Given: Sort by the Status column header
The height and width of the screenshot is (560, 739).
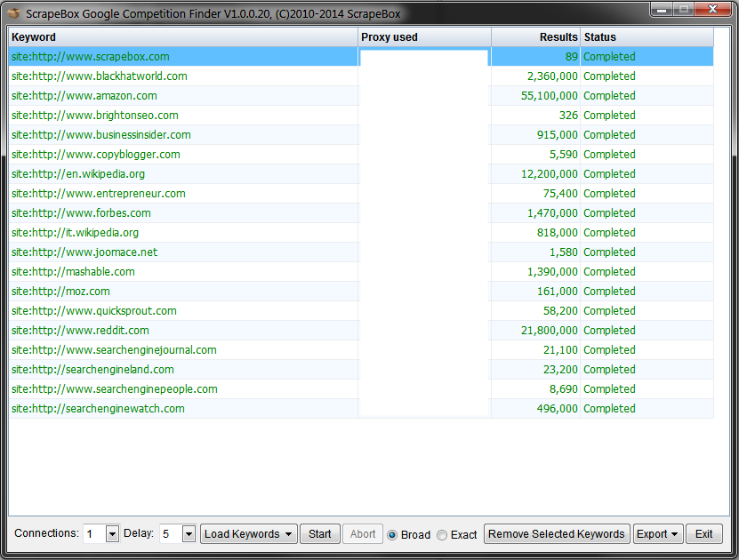Looking at the screenshot, I should click(x=647, y=37).
